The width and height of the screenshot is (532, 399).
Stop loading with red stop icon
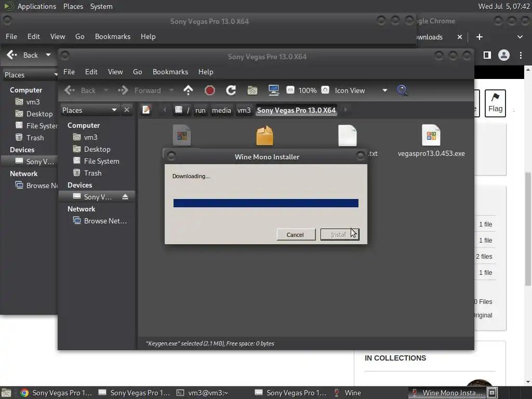[210, 90]
